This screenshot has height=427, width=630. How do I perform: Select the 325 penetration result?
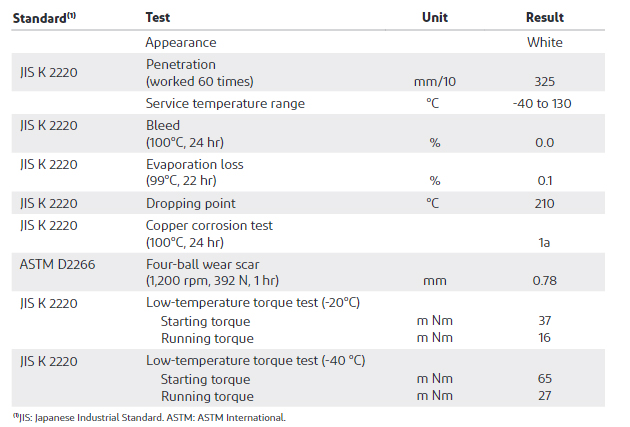(544, 82)
